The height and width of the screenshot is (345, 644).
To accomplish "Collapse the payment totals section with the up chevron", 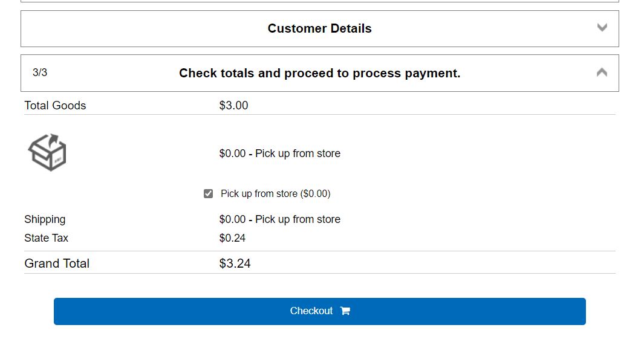I will (x=602, y=73).
